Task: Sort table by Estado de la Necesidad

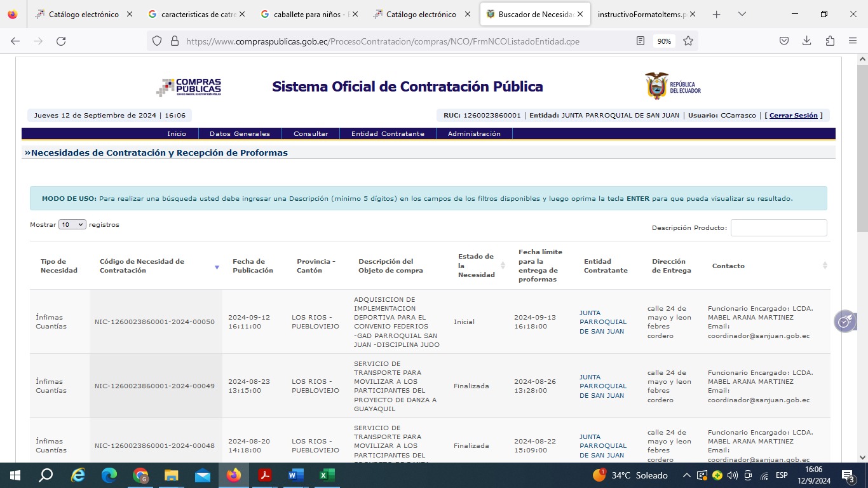Action: [503, 266]
